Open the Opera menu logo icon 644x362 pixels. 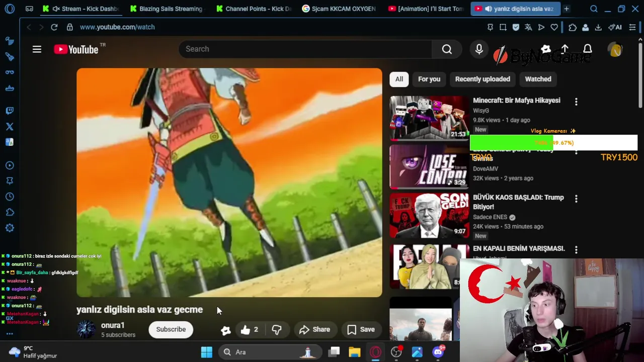(10, 9)
